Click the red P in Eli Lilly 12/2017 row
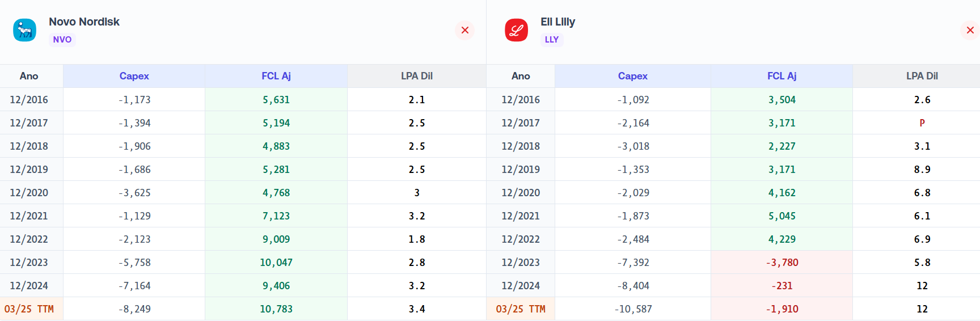980x321 pixels. tap(922, 123)
